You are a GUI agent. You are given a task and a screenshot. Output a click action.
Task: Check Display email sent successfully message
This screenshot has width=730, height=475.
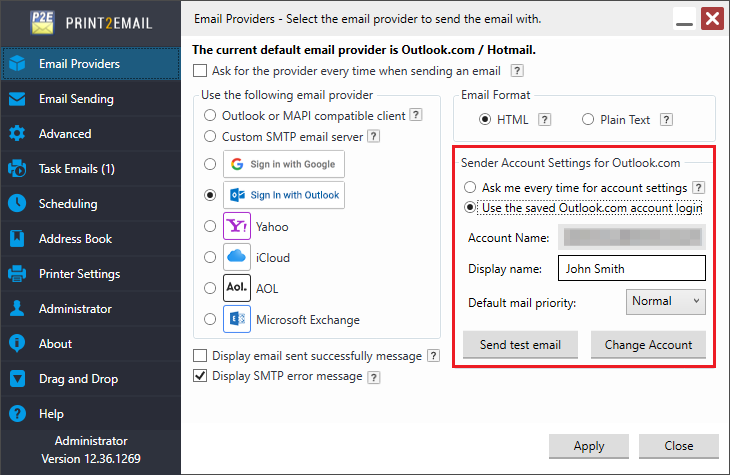(200, 356)
